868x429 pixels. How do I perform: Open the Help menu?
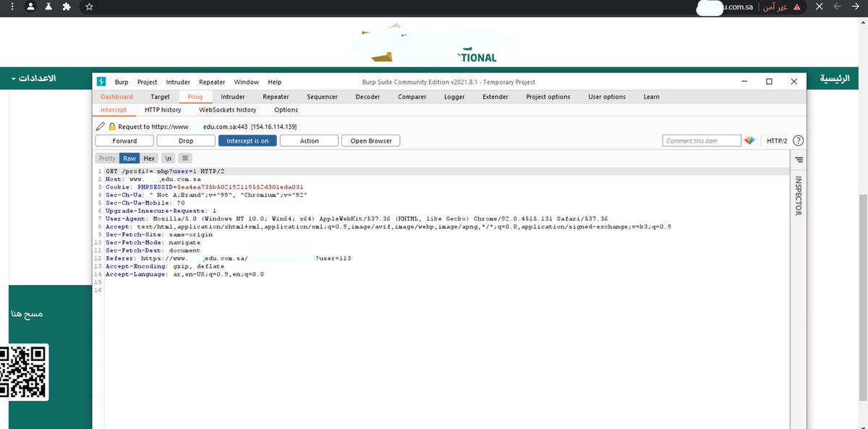274,82
